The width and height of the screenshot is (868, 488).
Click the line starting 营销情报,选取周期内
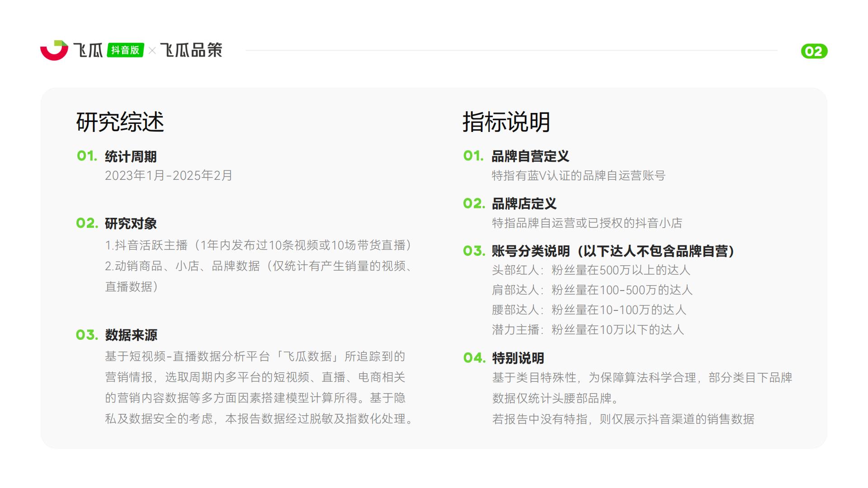click(x=255, y=377)
